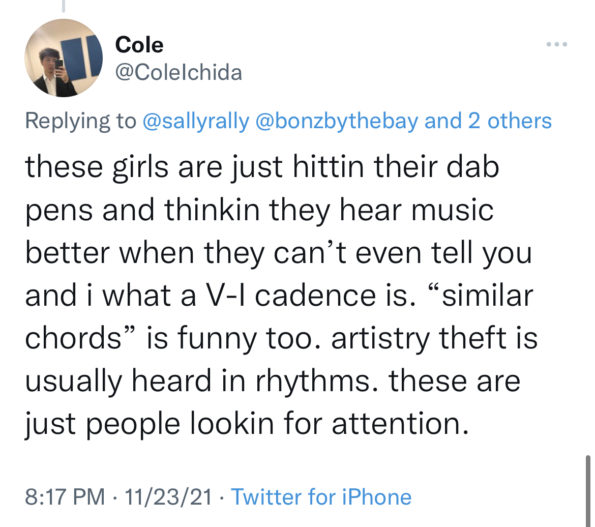Click the closing words "lookin for attention"

click(329, 423)
